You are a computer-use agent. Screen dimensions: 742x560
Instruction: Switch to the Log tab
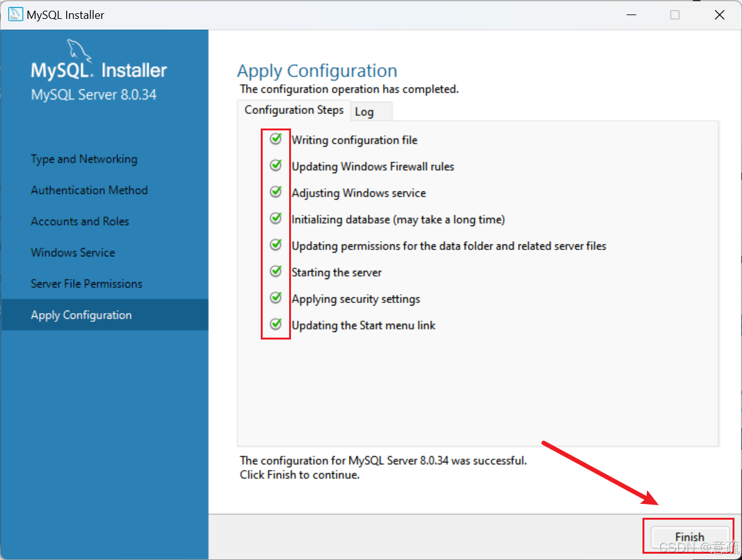point(370,111)
